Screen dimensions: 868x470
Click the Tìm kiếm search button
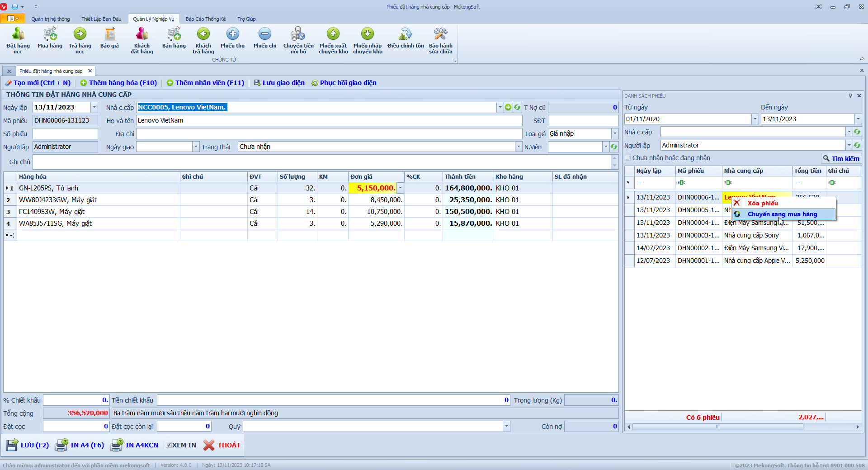click(841, 158)
